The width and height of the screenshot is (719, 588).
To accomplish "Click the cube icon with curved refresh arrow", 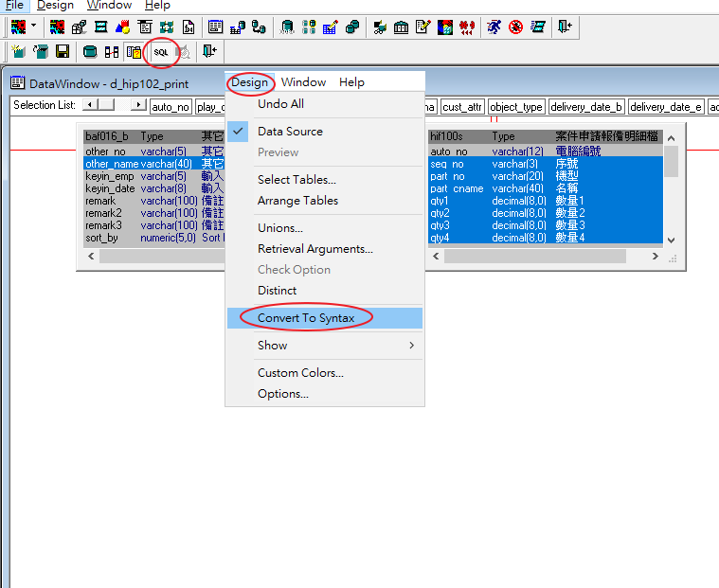I will tap(41, 51).
